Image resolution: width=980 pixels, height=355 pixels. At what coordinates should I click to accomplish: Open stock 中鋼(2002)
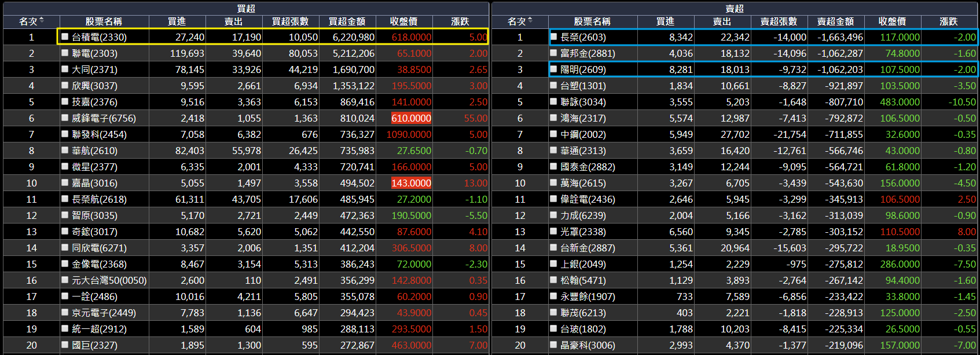[x=583, y=134]
